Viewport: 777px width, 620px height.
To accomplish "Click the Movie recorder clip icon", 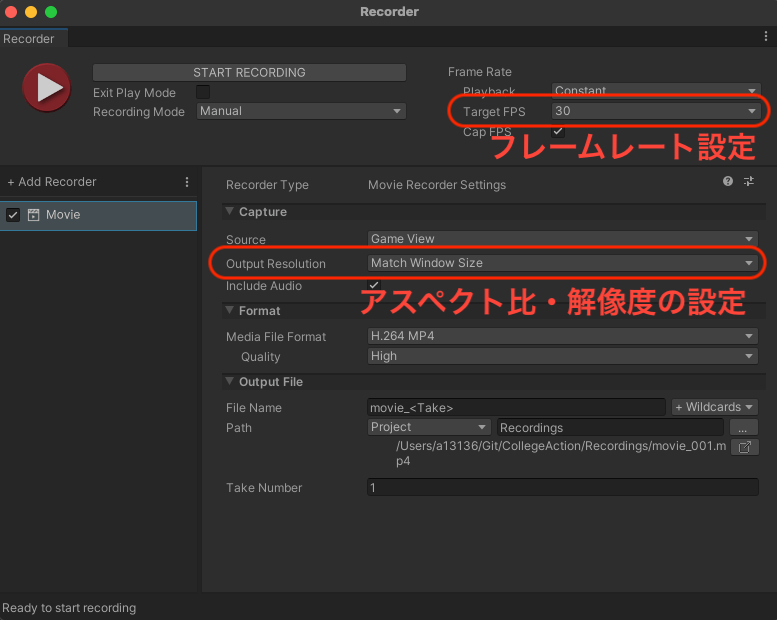I will (x=33, y=215).
